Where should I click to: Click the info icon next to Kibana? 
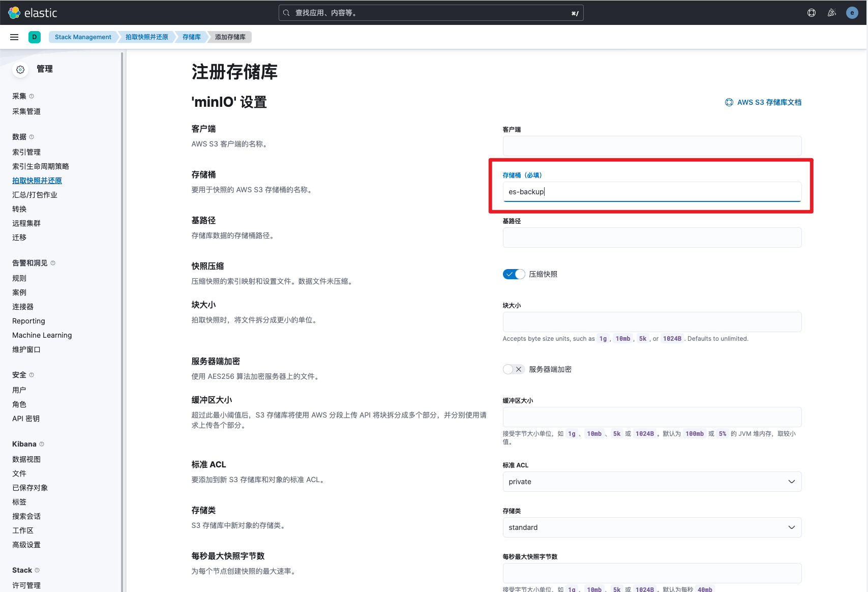tap(42, 444)
